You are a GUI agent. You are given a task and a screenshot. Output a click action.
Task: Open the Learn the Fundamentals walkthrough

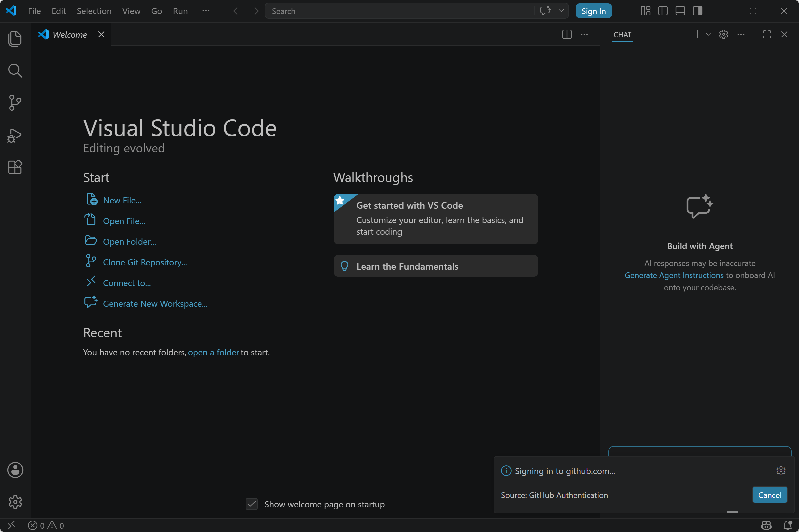pyautogui.click(x=436, y=266)
